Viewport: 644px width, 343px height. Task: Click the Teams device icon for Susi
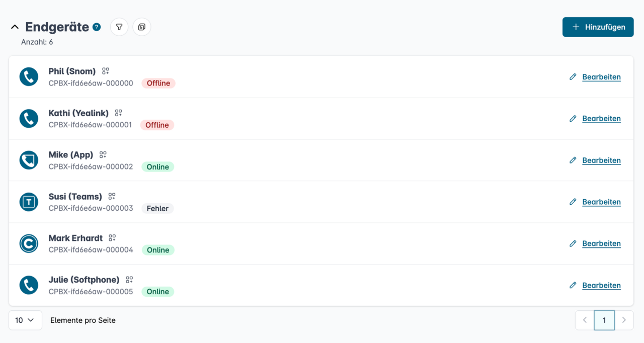tap(29, 202)
